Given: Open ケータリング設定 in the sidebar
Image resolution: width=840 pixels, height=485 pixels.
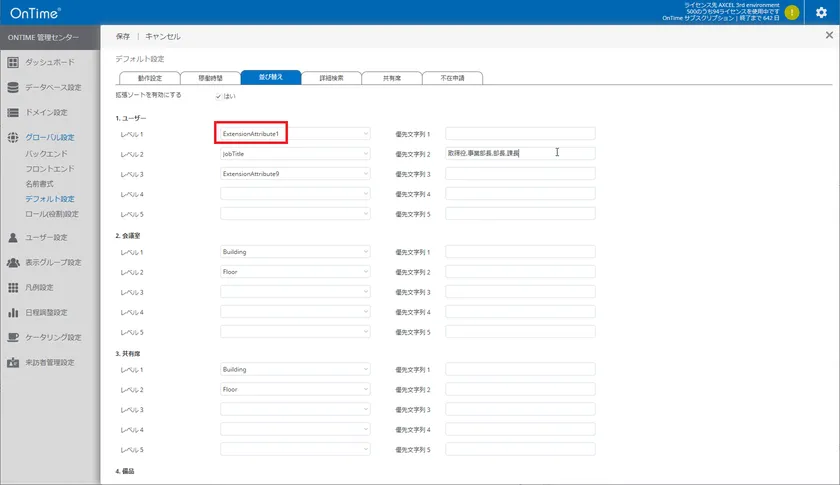Looking at the screenshot, I should pos(53,337).
